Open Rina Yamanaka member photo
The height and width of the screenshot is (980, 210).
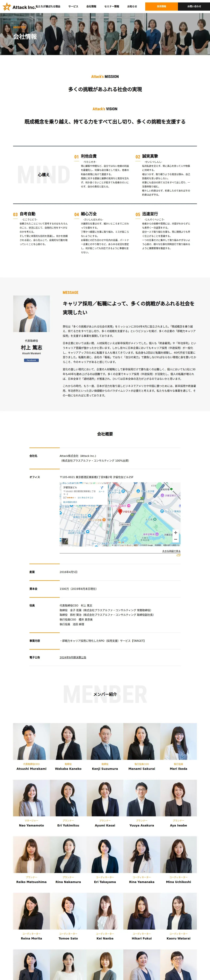pyautogui.click(x=142, y=854)
